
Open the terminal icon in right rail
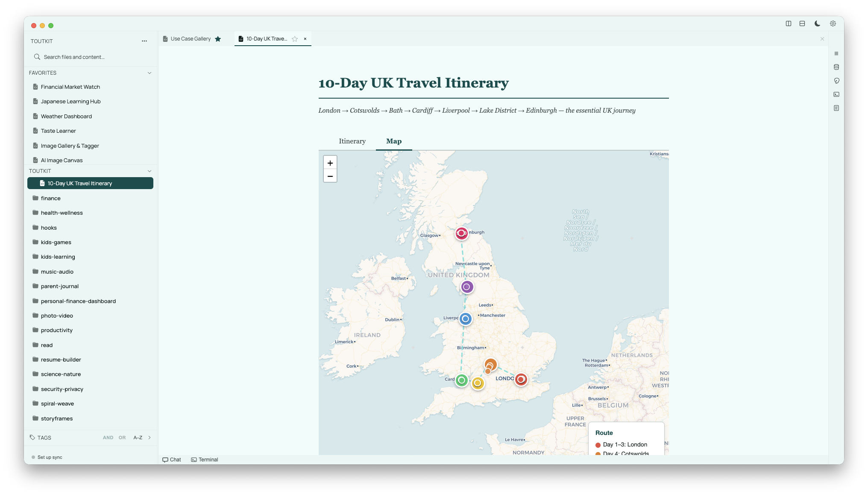[x=836, y=94]
